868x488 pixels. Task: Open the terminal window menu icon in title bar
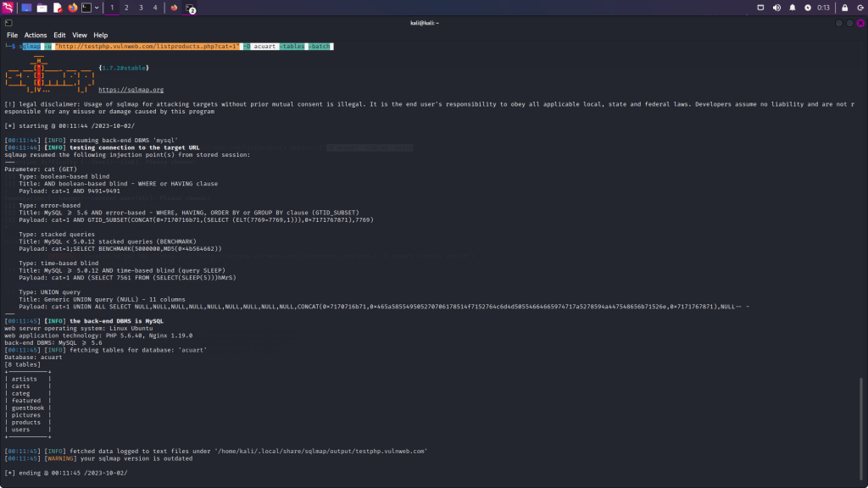[8, 23]
